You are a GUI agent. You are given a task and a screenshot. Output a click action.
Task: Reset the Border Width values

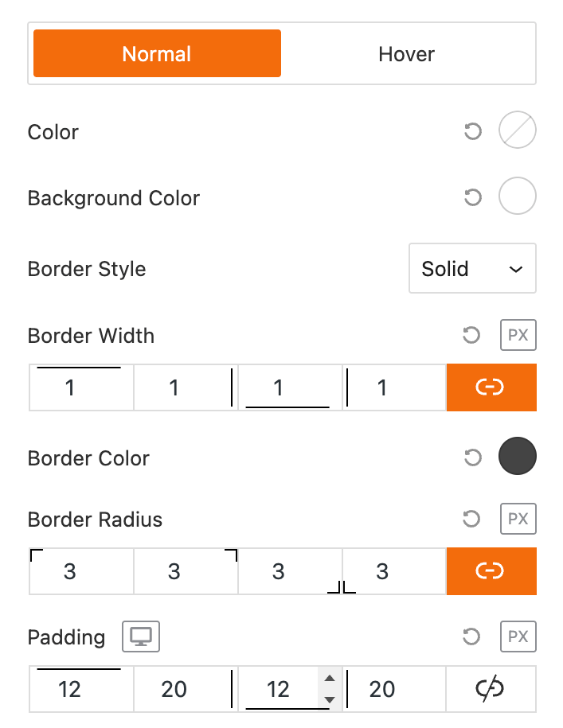click(471, 335)
